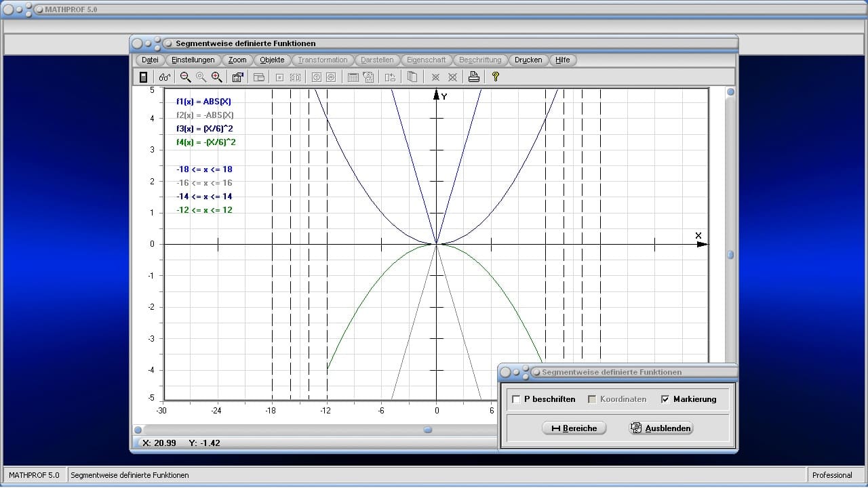Click the greyed Darstellen menu
This screenshot has width=868, height=488.
point(377,60)
